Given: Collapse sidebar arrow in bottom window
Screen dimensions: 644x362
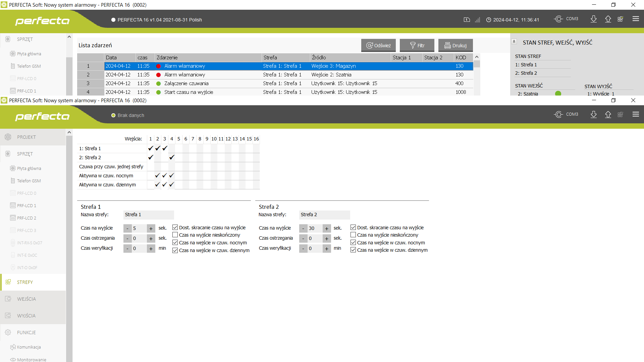Looking at the screenshot, I should [69, 132].
